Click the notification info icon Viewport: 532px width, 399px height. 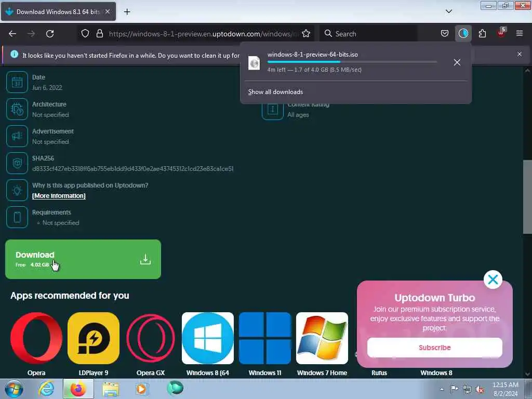14,54
